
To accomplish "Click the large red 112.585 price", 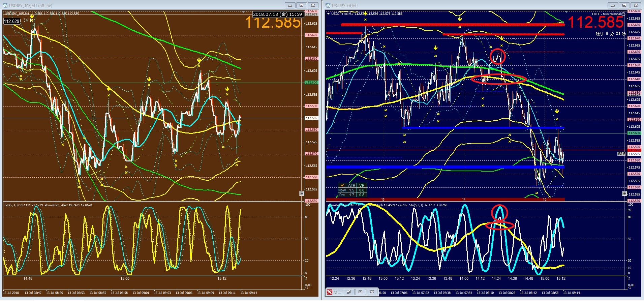I will (596, 23).
